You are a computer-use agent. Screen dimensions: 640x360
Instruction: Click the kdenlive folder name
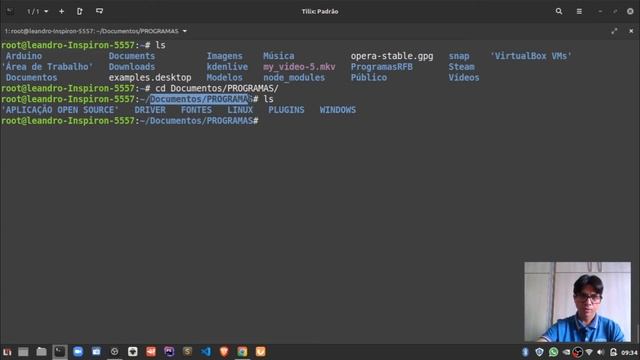point(227,67)
